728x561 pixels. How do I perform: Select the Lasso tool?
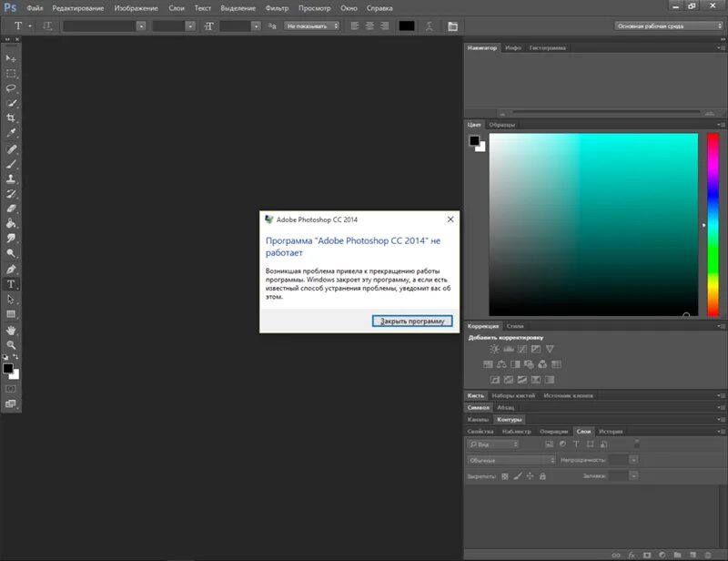11,88
